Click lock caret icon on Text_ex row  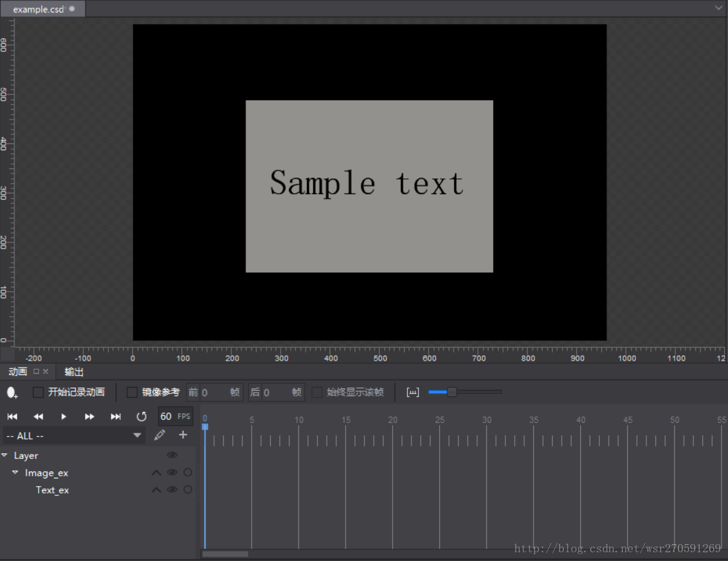click(x=157, y=490)
